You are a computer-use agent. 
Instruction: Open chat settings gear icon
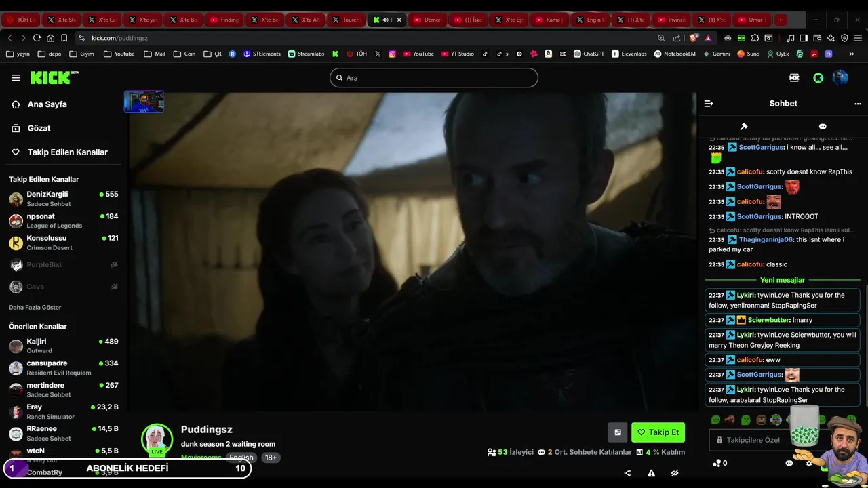808,464
